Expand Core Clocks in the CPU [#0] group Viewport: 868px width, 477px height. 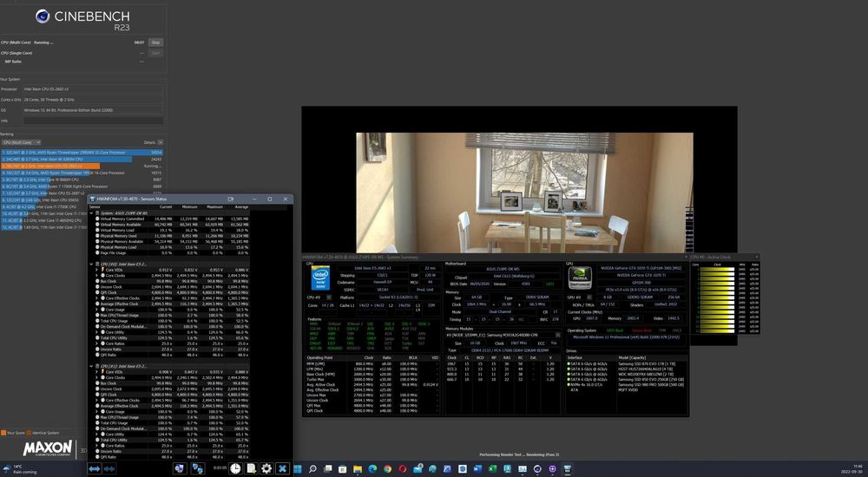click(x=96, y=275)
